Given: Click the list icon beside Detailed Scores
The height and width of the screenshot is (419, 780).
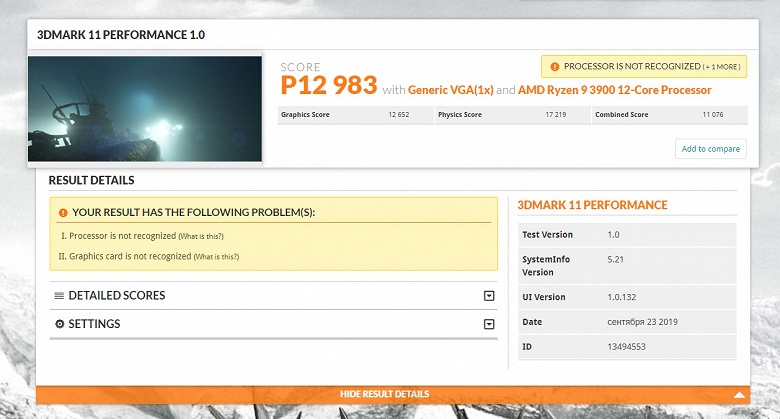Looking at the screenshot, I should click(x=59, y=296).
